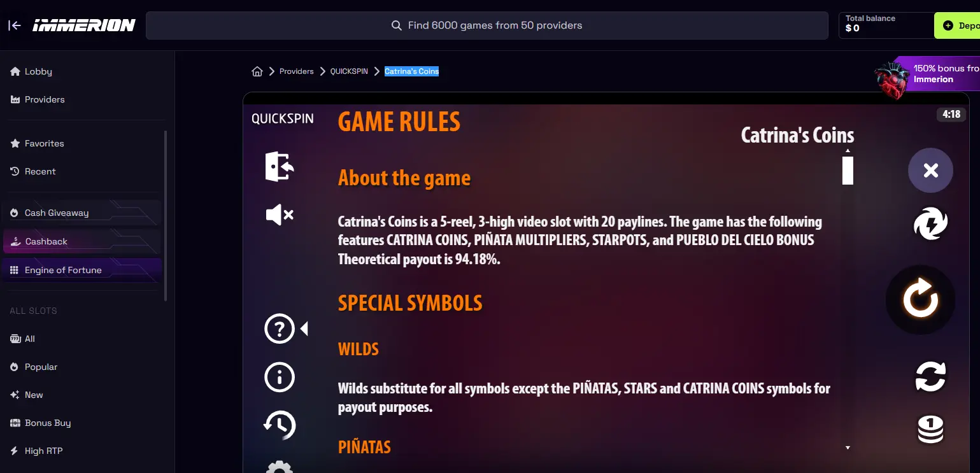Click the game search field
980x473 pixels.
click(487, 25)
